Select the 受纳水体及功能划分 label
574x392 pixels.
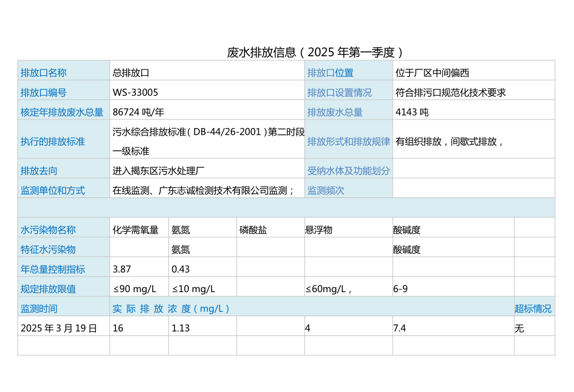coord(348,171)
